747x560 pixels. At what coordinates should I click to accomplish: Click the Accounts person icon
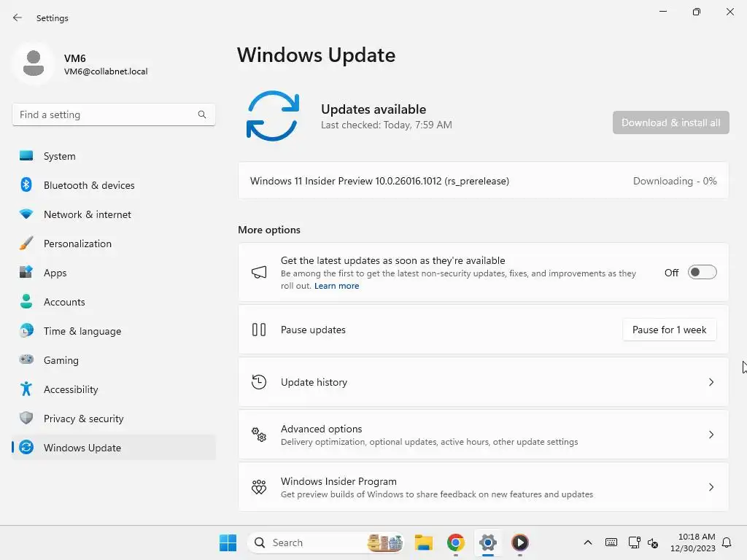coord(26,301)
